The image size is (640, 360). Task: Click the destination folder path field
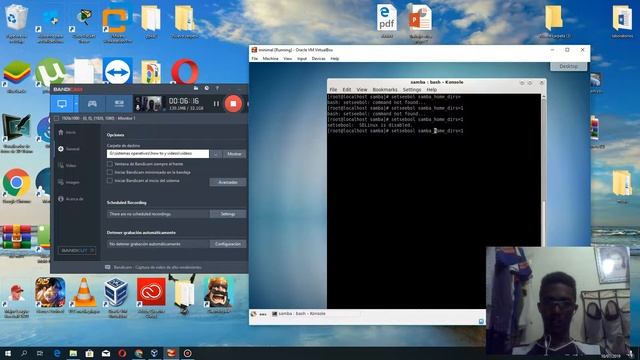[x=158, y=153]
